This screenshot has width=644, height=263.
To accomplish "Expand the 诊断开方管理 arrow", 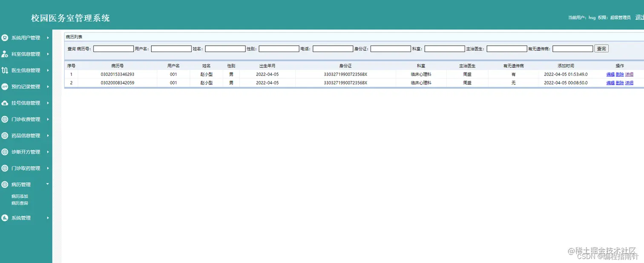I will coord(48,152).
